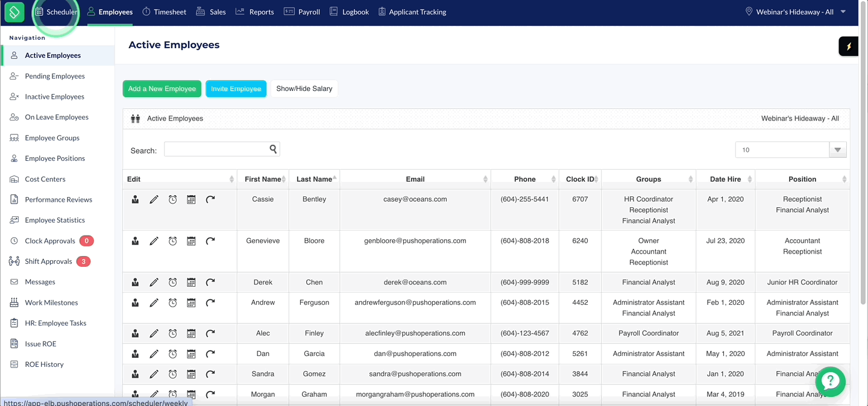868x406 pixels.
Task: Sort table by Groups column
Action: (x=649, y=179)
